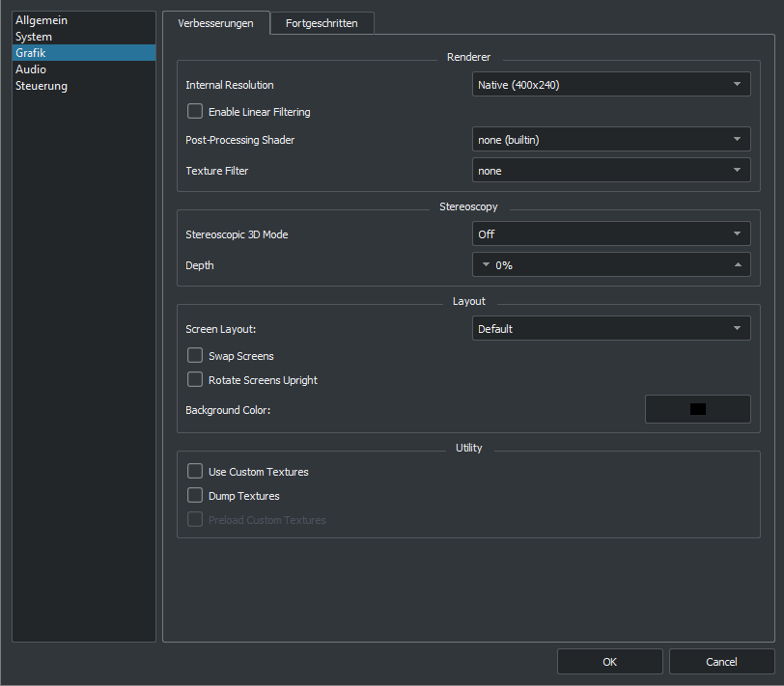Open the Screen Layout dropdown
The height and width of the screenshot is (686, 784).
[610, 328]
